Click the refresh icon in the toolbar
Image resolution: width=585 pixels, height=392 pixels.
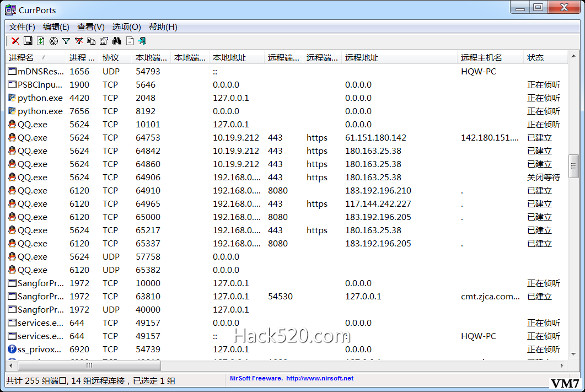(41, 41)
